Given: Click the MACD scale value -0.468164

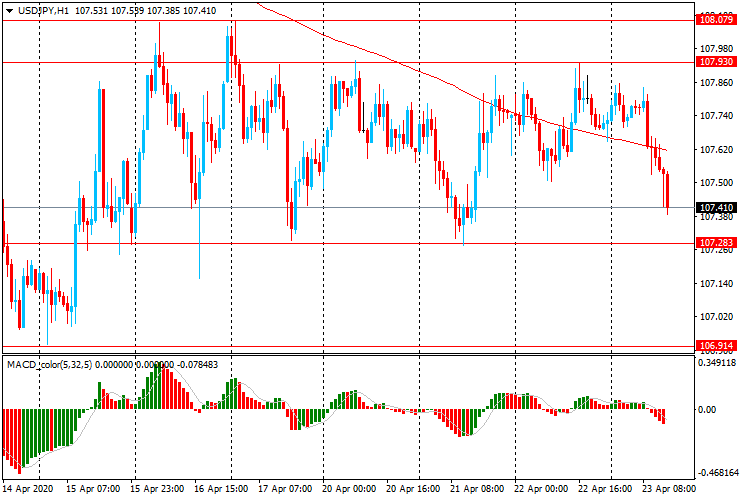Looking at the screenshot, I should click(717, 473).
